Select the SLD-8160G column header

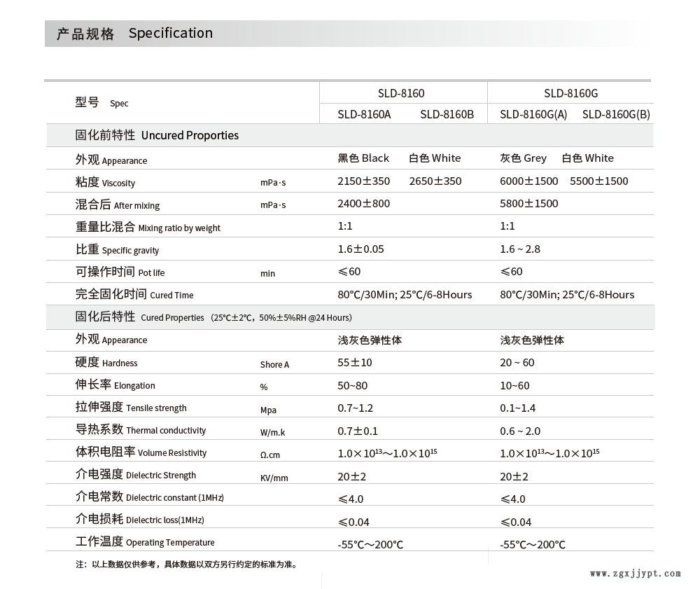click(x=570, y=93)
